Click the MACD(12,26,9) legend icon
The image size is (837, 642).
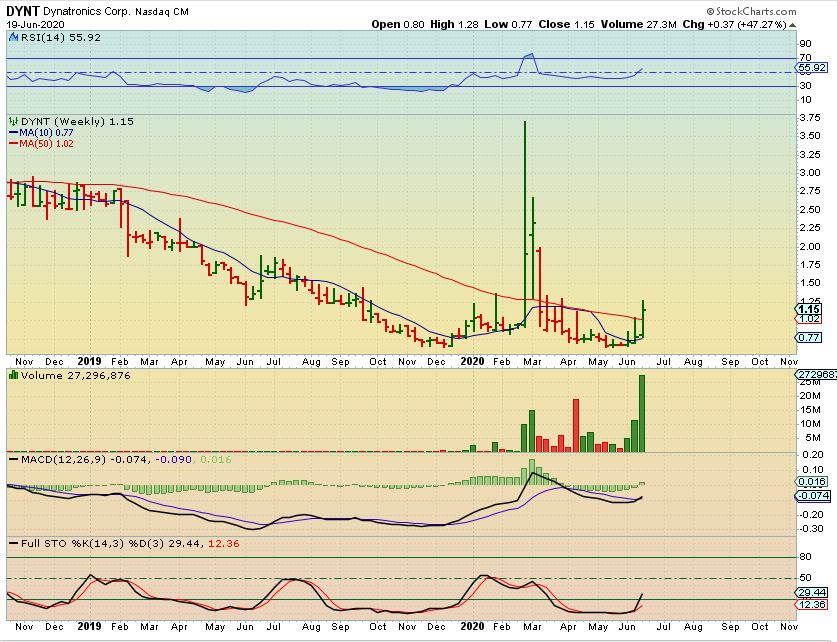12,458
